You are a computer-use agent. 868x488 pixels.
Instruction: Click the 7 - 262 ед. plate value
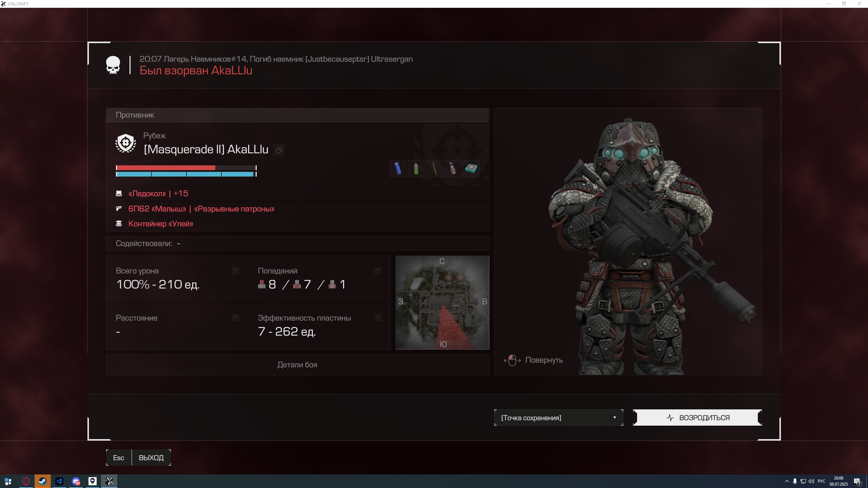pos(287,332)
